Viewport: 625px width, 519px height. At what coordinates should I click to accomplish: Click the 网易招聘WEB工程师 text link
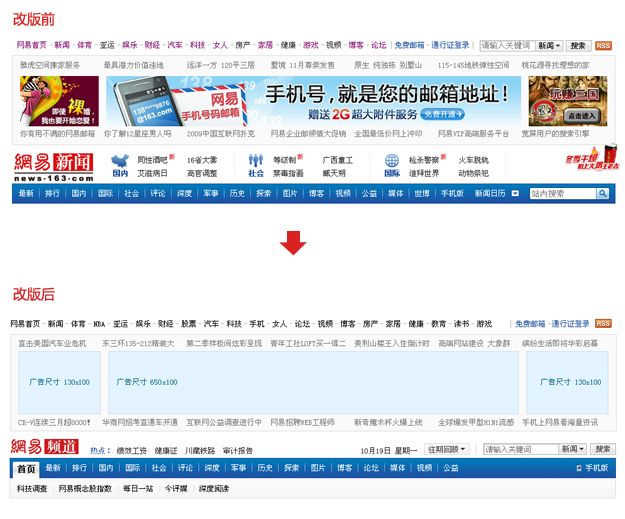click(303, 422)
